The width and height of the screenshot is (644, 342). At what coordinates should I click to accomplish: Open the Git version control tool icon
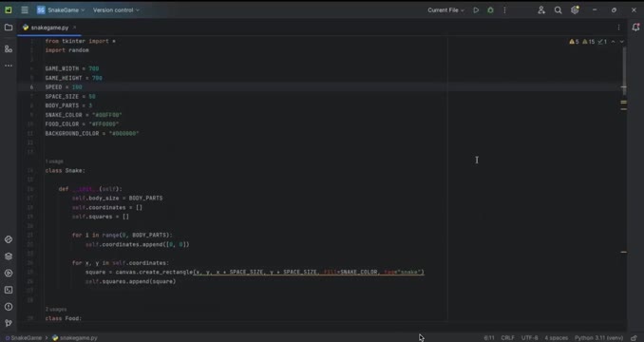click(x=9, y=323)
